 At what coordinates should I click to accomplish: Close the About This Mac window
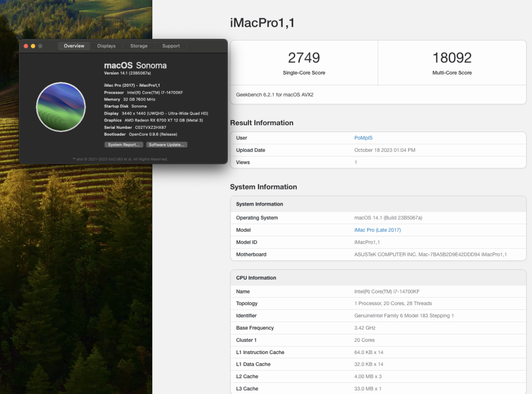(x=26, y=46)
